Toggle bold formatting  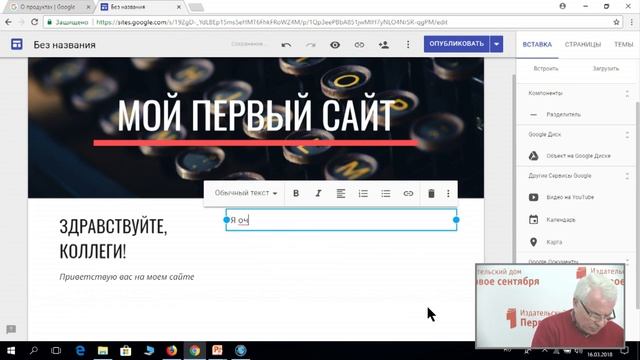tap(296, 193)
